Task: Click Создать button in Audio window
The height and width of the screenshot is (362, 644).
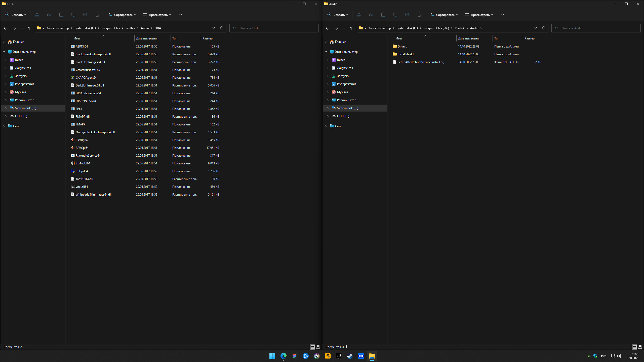Action: point(338,15)
